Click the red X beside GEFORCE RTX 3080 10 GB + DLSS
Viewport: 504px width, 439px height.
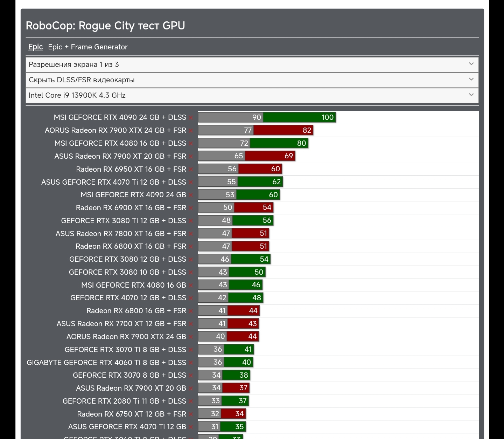(191, 273)
